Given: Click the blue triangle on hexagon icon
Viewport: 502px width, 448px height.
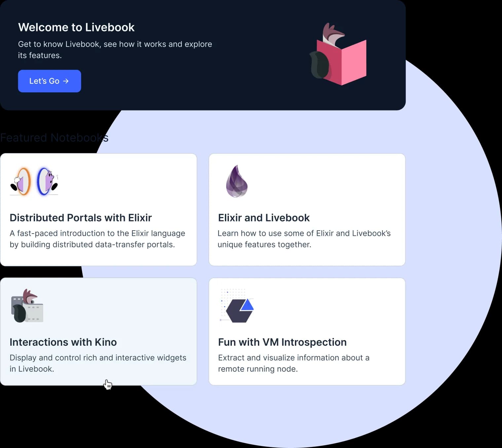Looking at the screenshot, I should [x=247, y=305].
